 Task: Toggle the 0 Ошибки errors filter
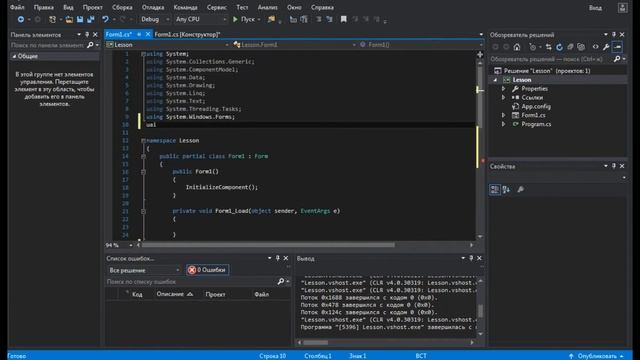pos(207,270)
